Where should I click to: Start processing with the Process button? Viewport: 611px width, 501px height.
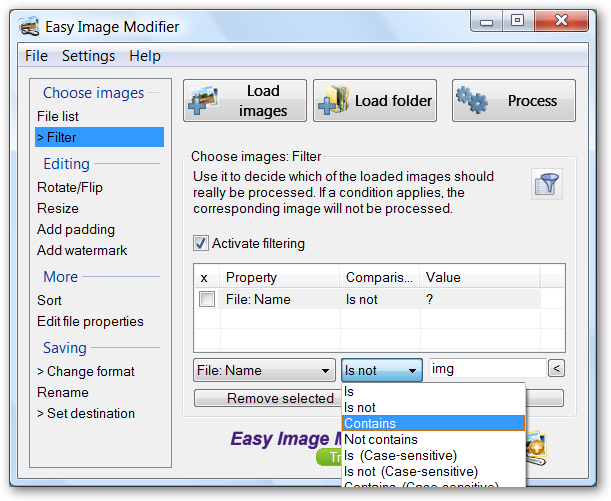tap(514, 101)
